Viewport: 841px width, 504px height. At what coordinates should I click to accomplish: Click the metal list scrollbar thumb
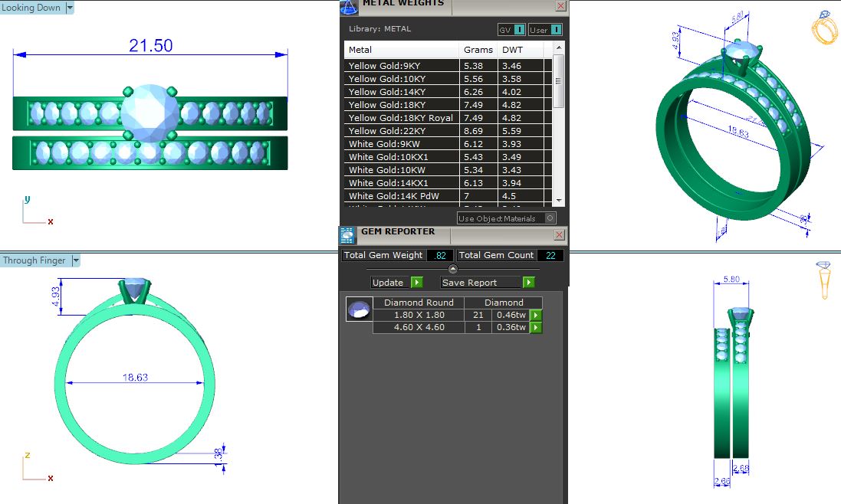point(559,80)
